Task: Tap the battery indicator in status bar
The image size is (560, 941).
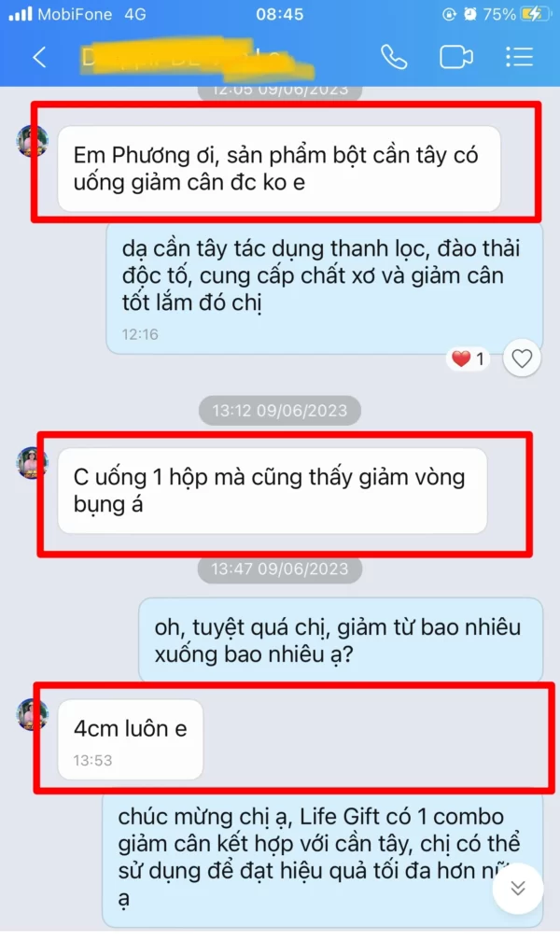Action: (x=535, y=14)
